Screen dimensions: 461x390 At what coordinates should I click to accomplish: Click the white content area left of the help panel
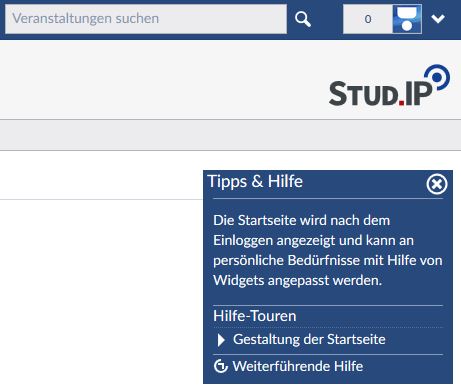point(101,293)
